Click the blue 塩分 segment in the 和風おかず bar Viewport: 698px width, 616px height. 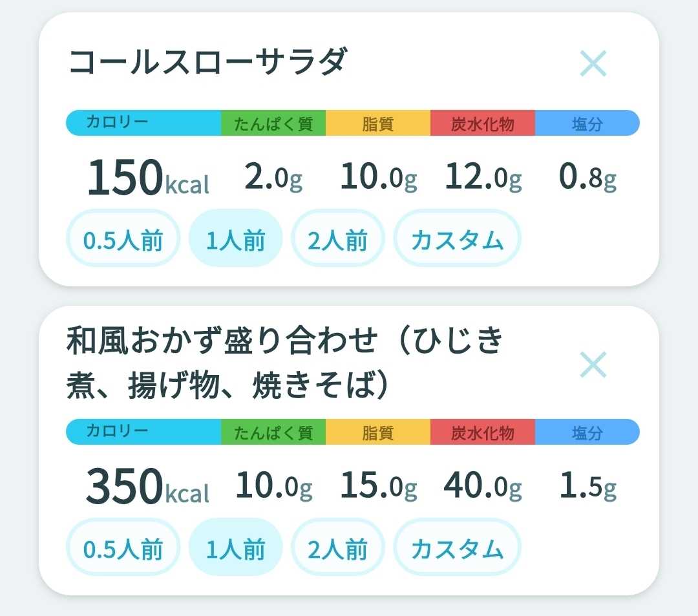tap(587, 432)
